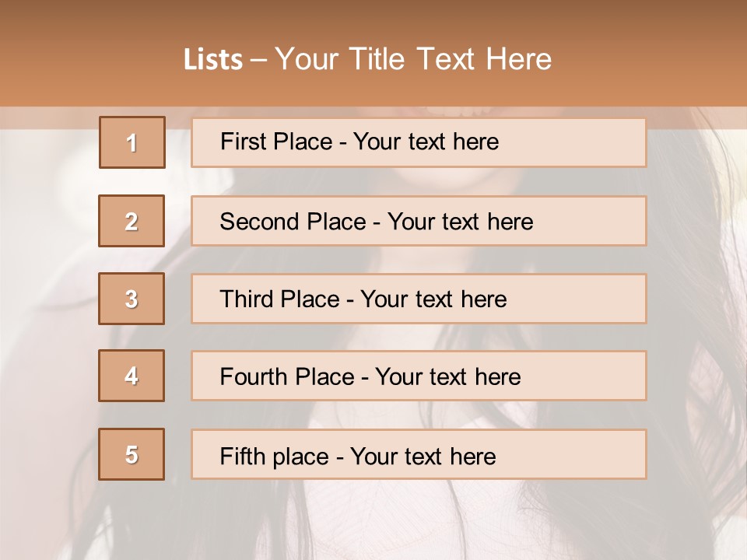Click 'Third Place' words in third bar
The image size is (747, 560).
[279, 299]
